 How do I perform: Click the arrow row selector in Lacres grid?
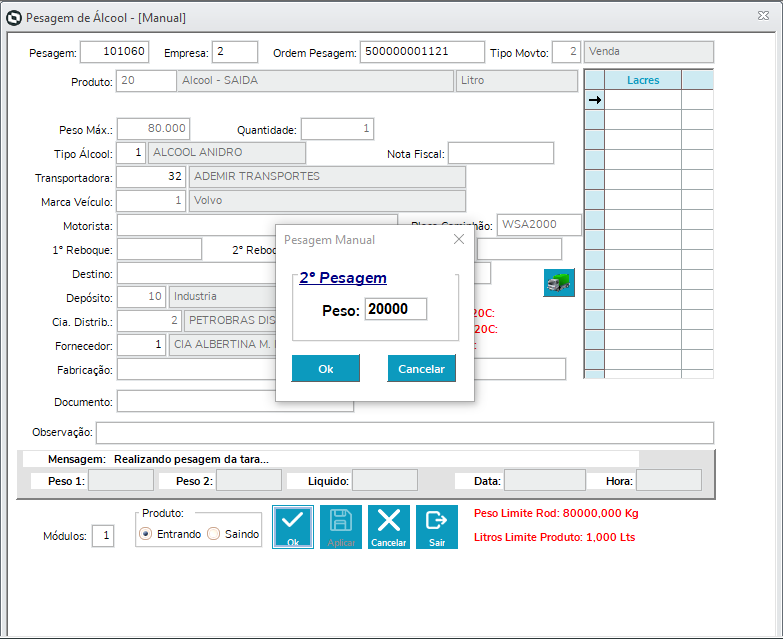pyautogui.click(x=594, y=100)
